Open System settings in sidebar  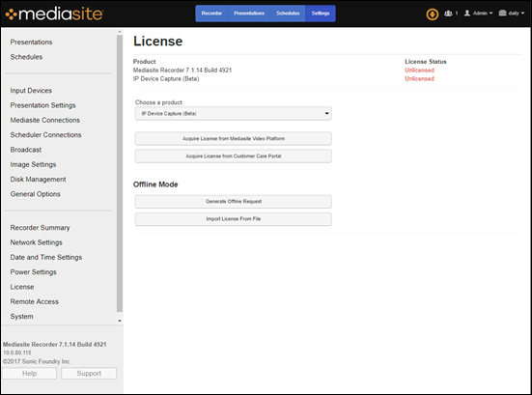pyautogui.click(x=21, y=317)
